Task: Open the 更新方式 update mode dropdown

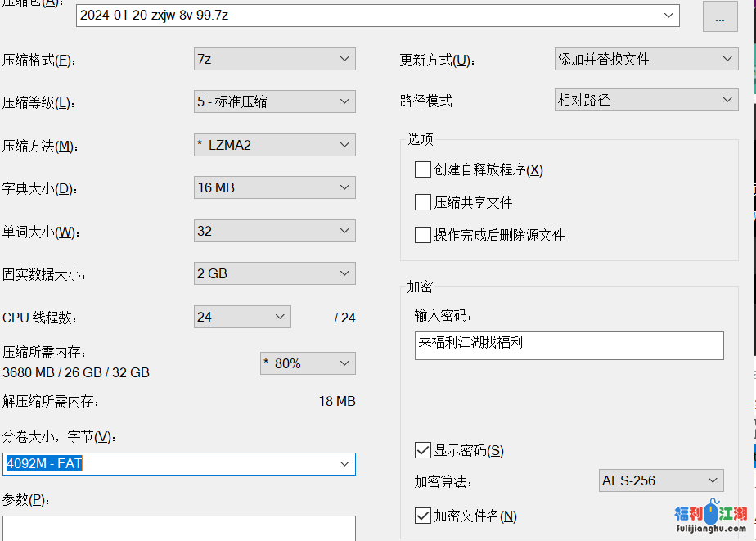Action: [x=646, y=59]
